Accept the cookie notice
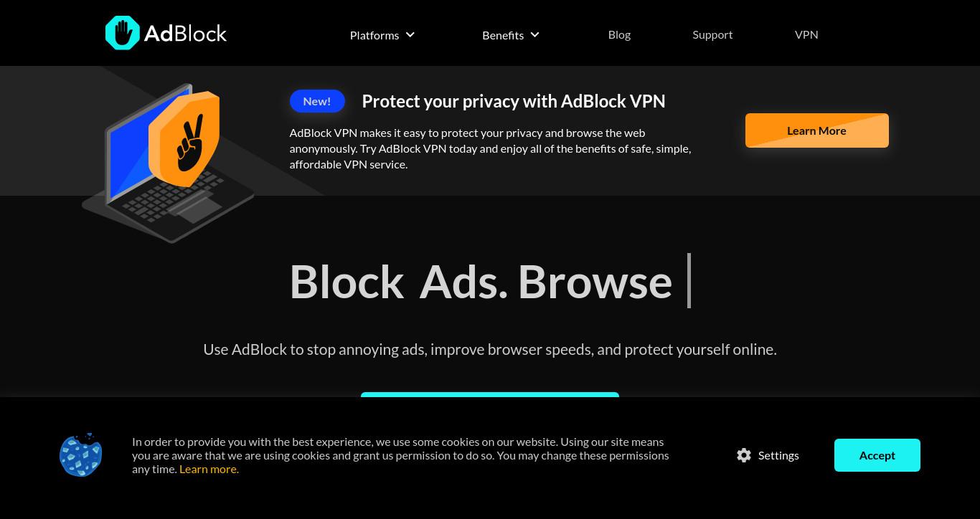Image resolution: width=980 pixels, height=519 pixels. (877, 455)
